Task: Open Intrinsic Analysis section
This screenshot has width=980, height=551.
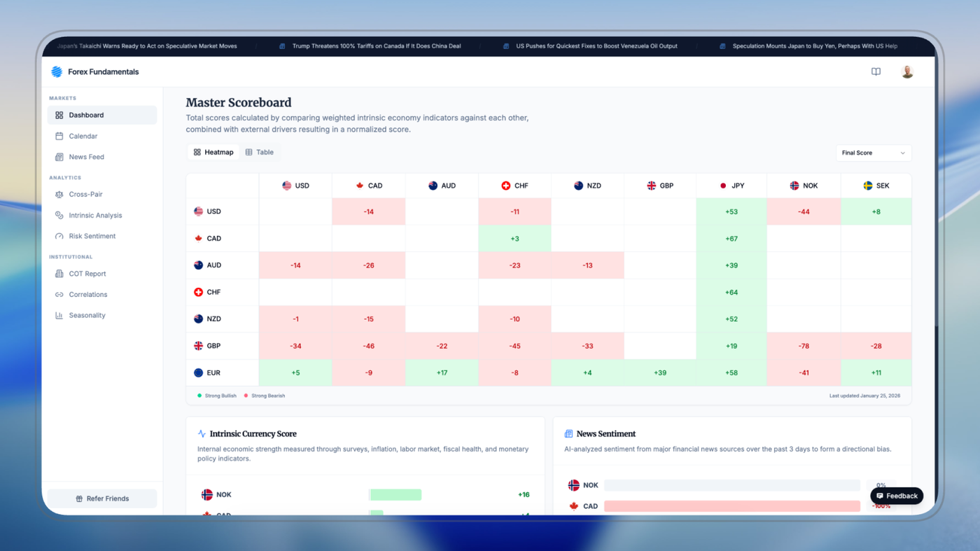Action: coord(95,215)
